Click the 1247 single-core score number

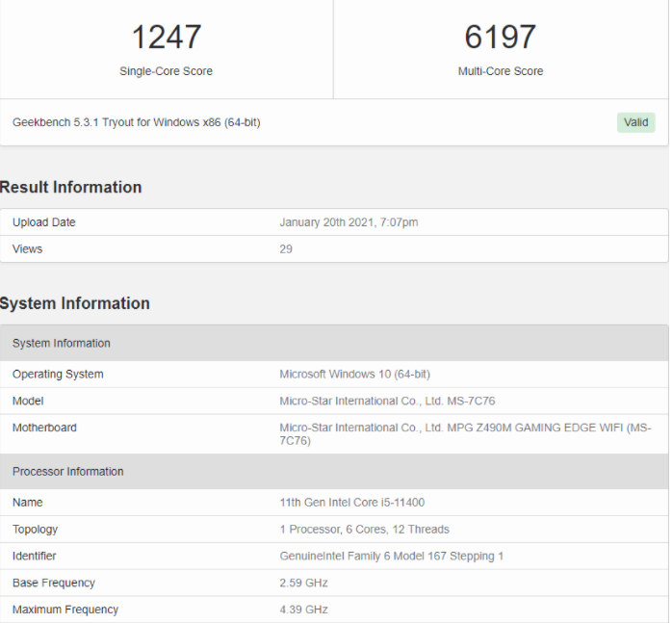(x=166, y=37)
